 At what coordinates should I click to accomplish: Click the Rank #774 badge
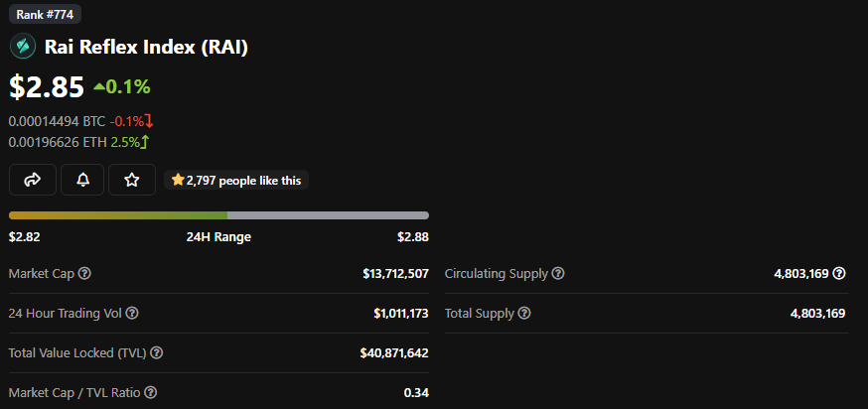point(46,14)
